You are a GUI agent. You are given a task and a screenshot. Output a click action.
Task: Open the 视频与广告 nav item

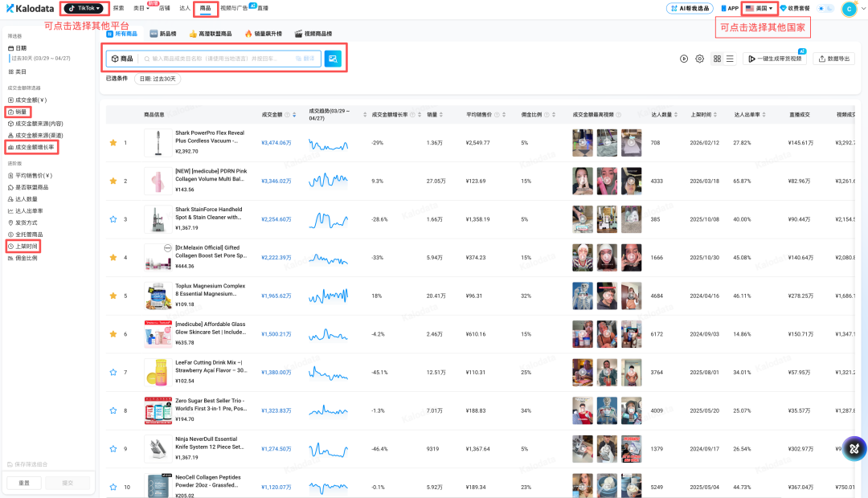click(x=234, y=8)
